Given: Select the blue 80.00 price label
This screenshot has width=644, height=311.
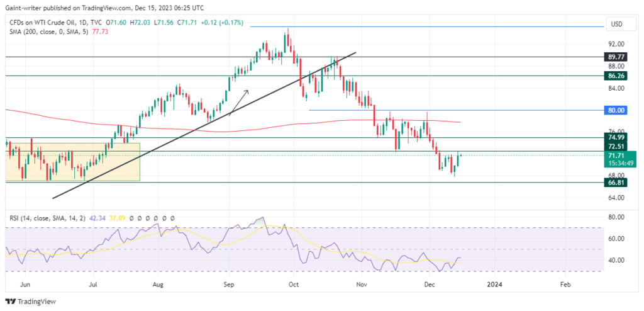Looking at the screenshot, I should point(615,110).
